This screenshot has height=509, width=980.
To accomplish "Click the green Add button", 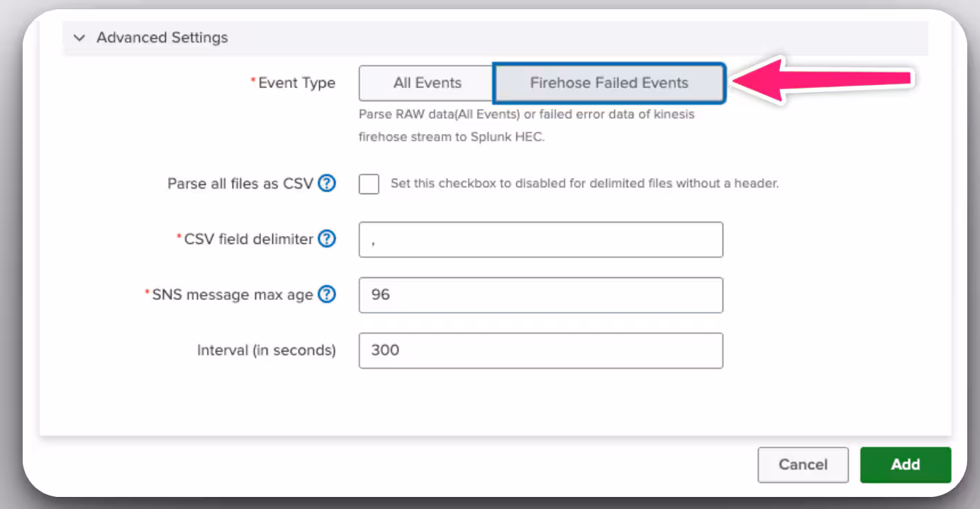I will point(905,464).
